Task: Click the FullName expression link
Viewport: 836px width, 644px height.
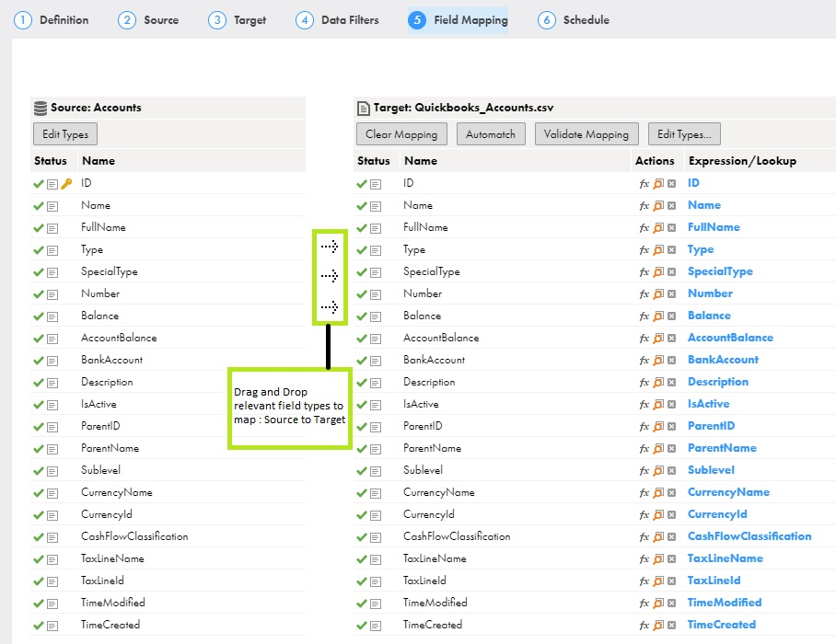Action: tap(714, 227)
